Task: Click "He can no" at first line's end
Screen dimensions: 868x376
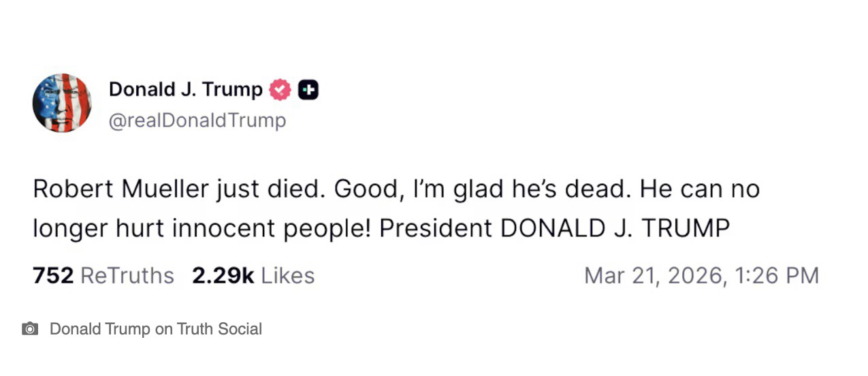Action: click(700, 189)
